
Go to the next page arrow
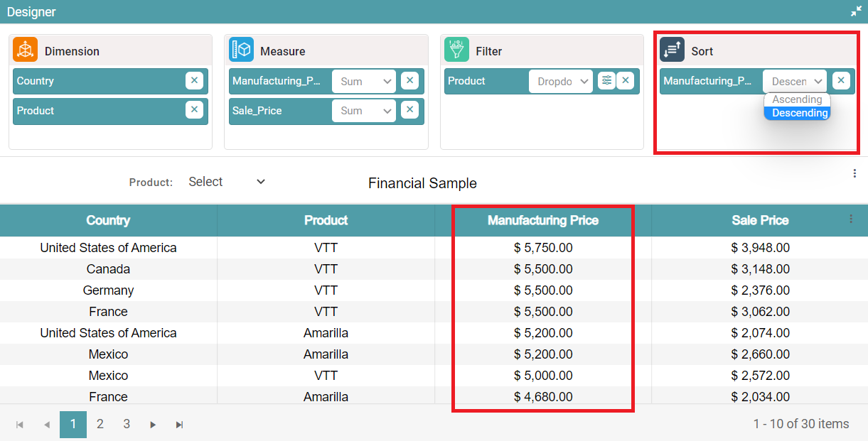coord(153,425)
